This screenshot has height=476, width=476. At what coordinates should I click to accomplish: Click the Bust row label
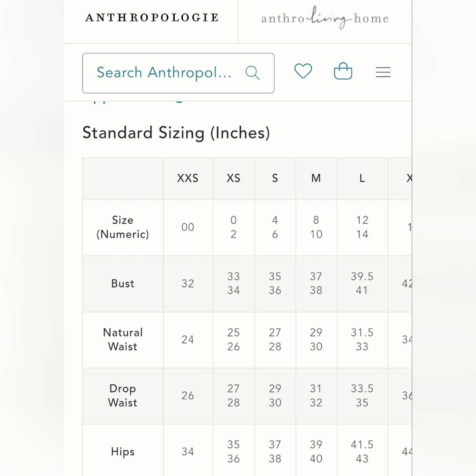[123, 284]
